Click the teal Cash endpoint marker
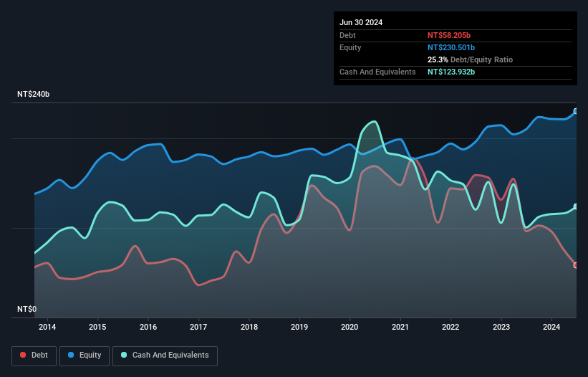The width and height of the screenshot is (588, 377). click(x=576, y=206)
